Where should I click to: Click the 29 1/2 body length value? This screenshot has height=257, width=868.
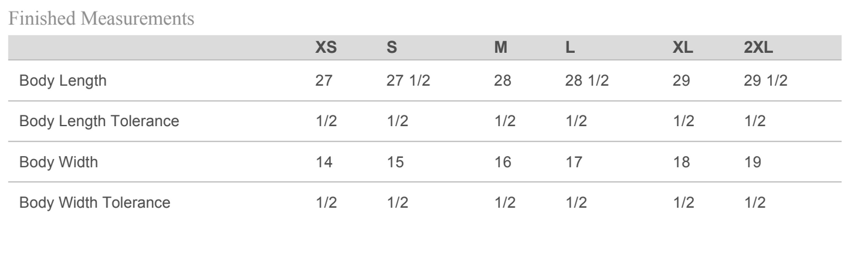point(765,80)
